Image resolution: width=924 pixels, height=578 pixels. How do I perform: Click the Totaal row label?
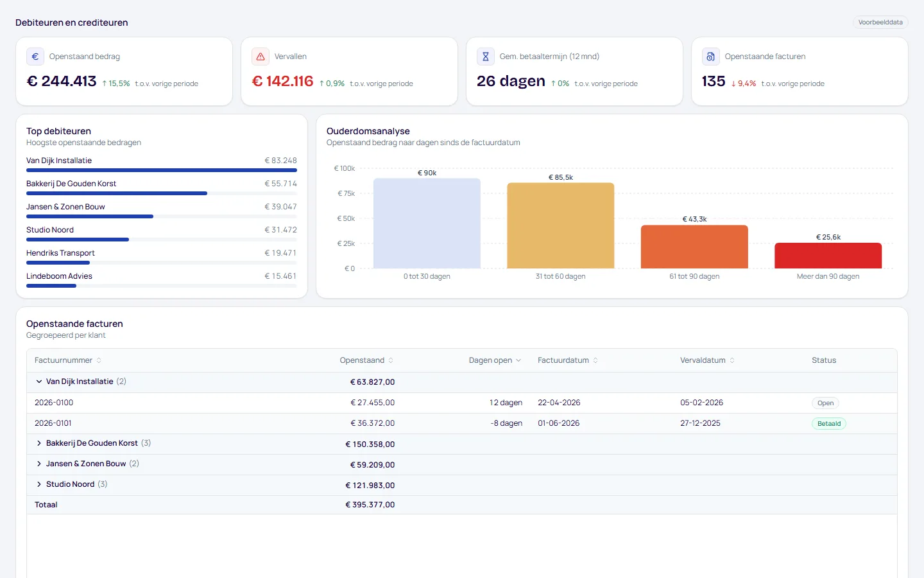(46, 505)
